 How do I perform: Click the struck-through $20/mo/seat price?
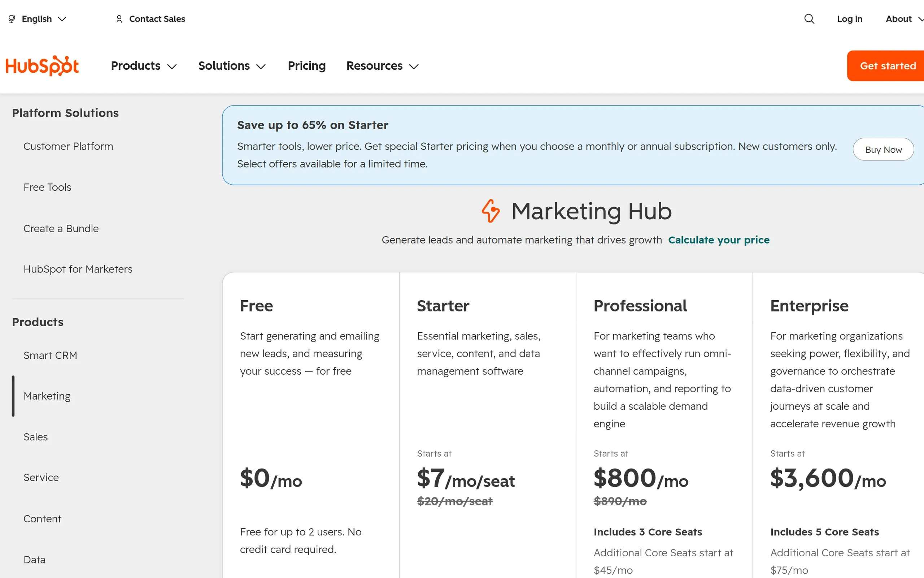click(x=455, y=501)
